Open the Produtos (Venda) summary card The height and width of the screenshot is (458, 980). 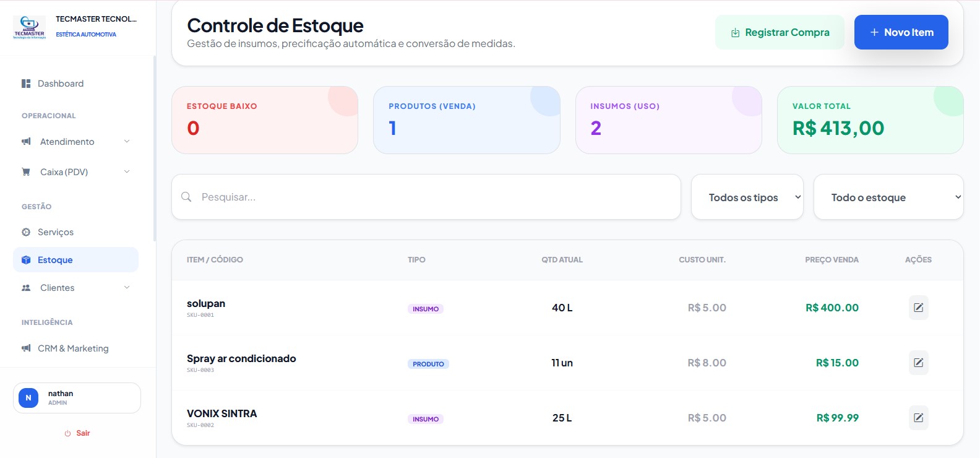466,120
